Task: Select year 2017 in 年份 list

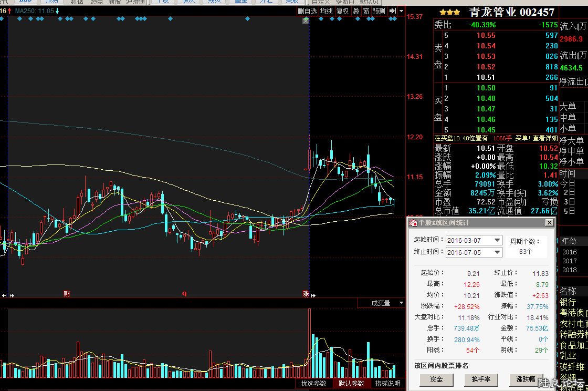Action: click(x=569, y=261)
